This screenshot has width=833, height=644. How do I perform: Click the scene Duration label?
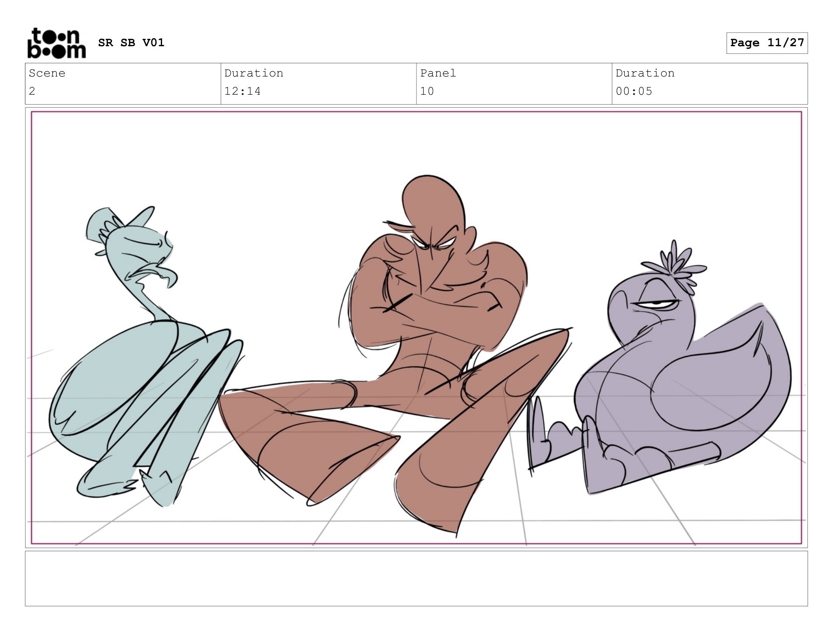pos(254,73)
